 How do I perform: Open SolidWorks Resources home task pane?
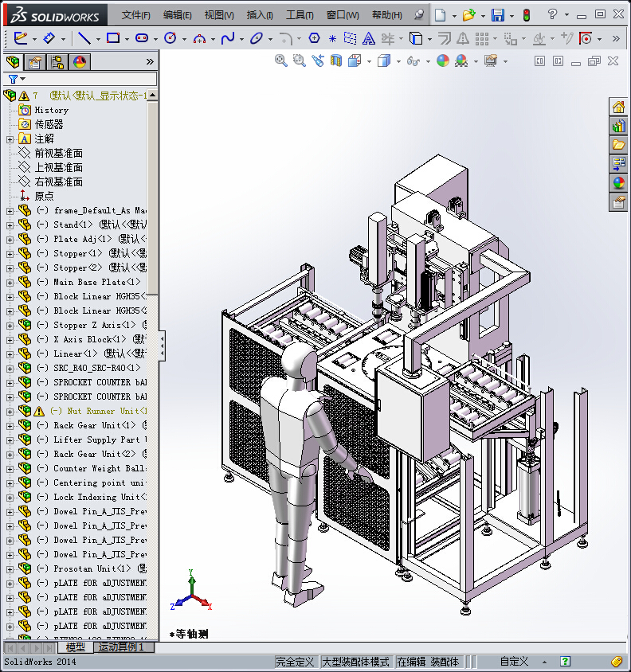[x=618, y=107]
